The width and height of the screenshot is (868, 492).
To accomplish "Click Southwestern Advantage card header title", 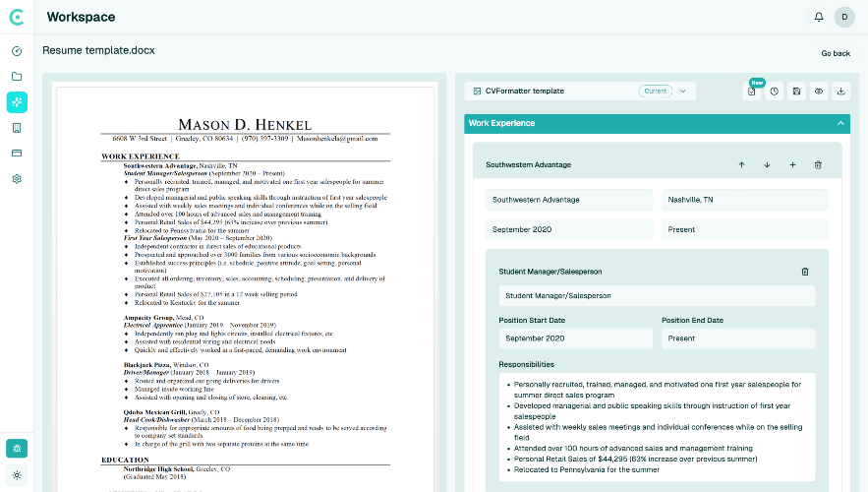I will tap(528, 164).
